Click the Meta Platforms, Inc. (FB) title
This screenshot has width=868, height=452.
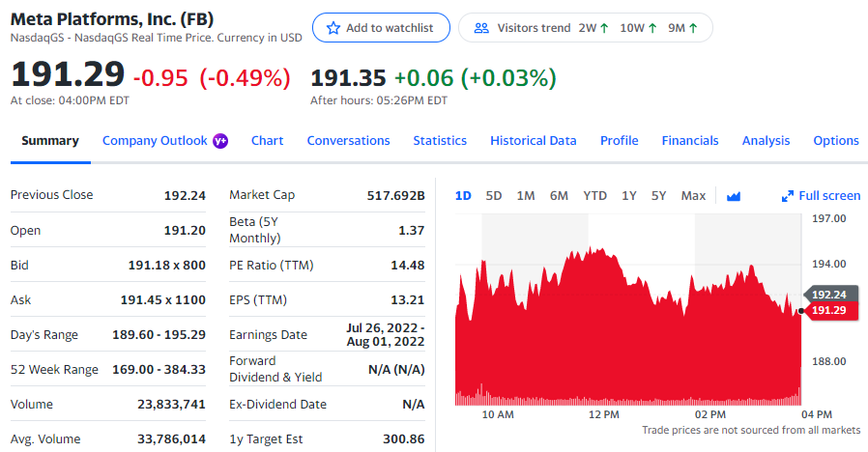click(x=112, y=19)
